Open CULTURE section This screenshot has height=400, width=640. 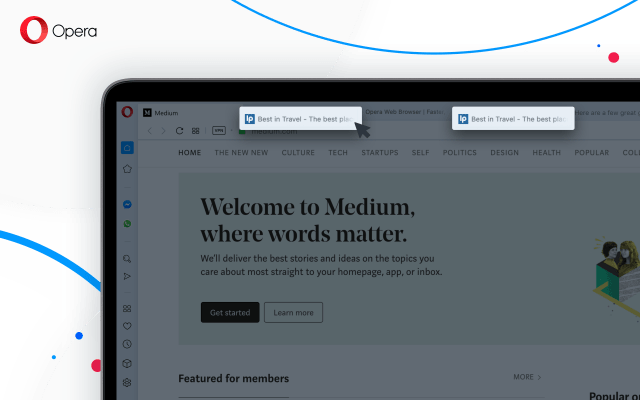(298, 153)
